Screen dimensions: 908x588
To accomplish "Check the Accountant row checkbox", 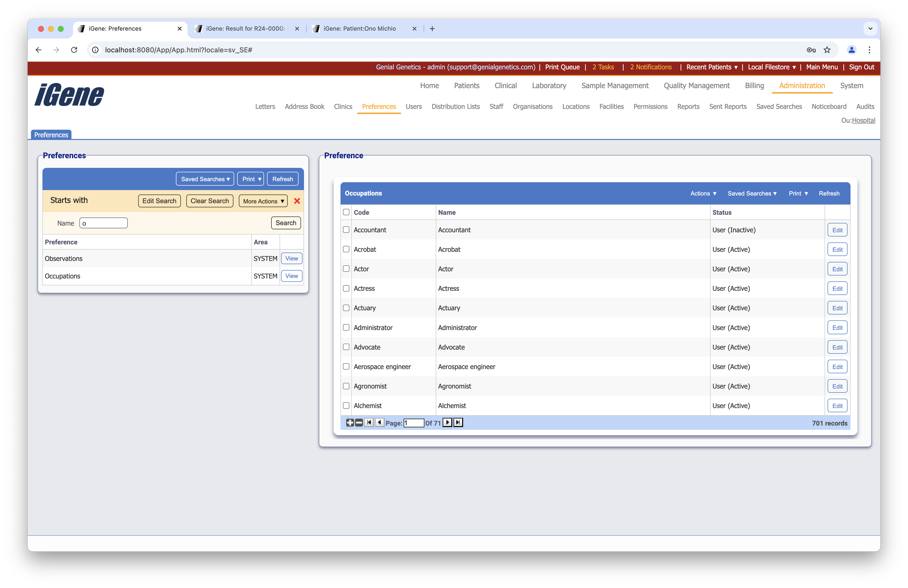I will tap(346, 230).
